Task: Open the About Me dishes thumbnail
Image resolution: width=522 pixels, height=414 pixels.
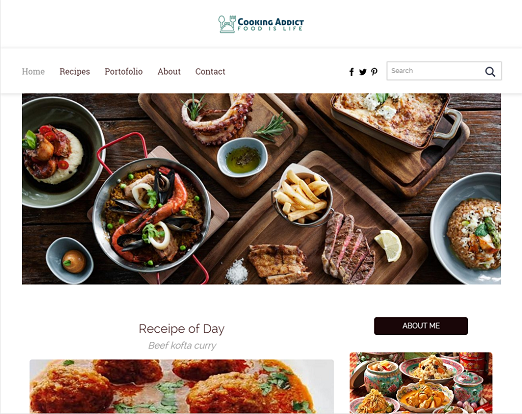Action: pyautogui.click(x=421, y=383)
